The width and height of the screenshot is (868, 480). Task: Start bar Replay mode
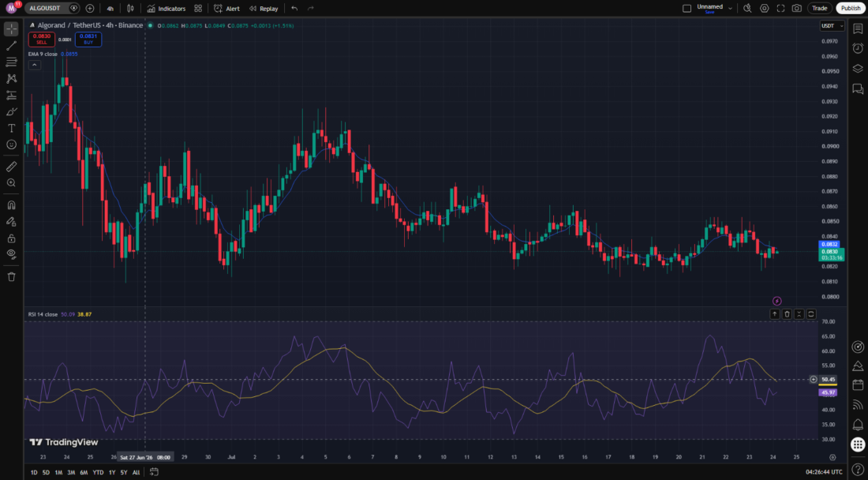264,9
